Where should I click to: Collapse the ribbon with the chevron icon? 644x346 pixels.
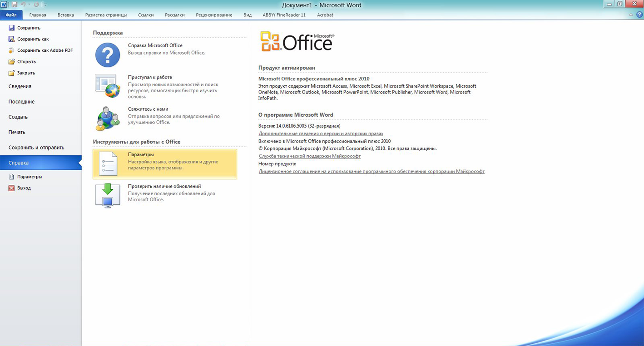tap(631, 15)
